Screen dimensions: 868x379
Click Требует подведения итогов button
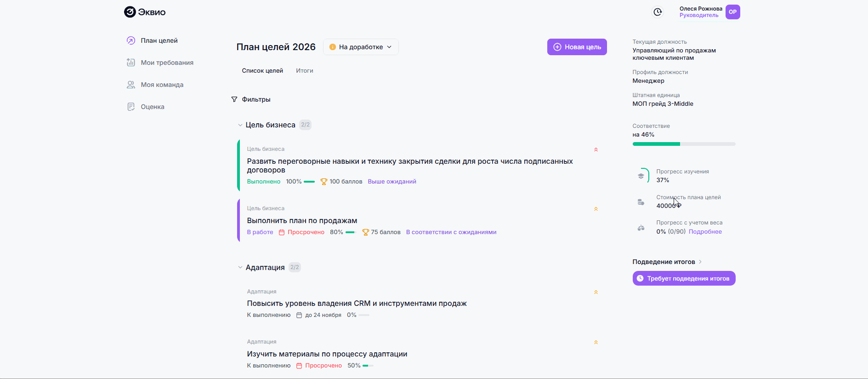(x=684, y=278)
